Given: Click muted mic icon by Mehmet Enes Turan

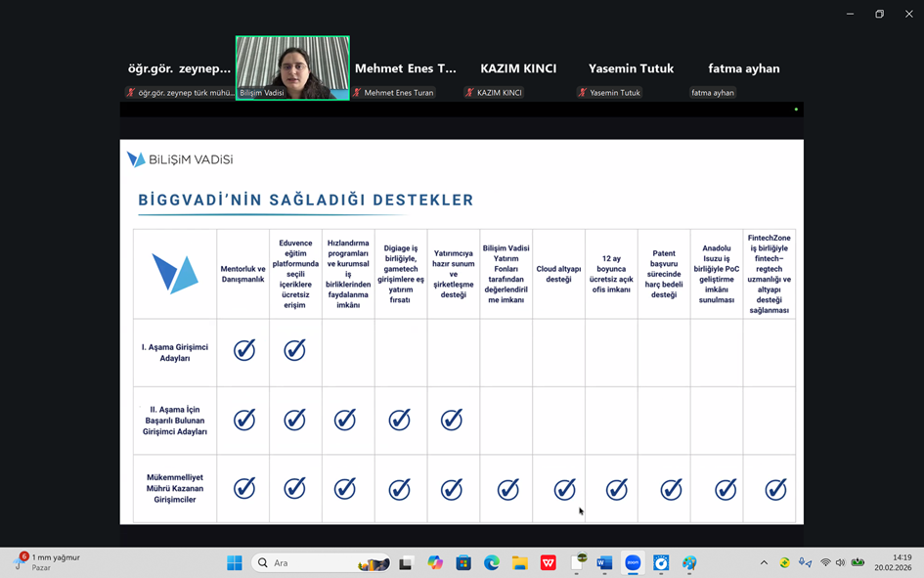Looking at the screenshot, I should (357, 93).
